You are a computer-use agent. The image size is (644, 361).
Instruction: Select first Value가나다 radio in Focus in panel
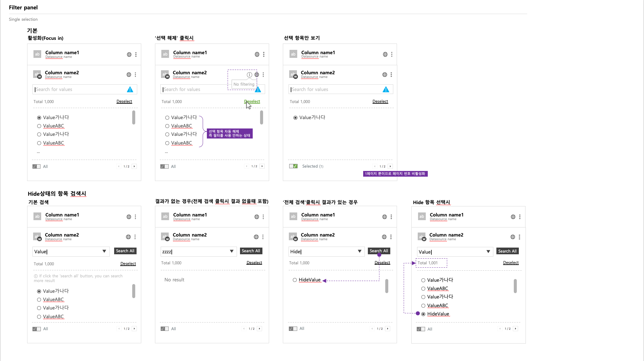pos(39,118)
